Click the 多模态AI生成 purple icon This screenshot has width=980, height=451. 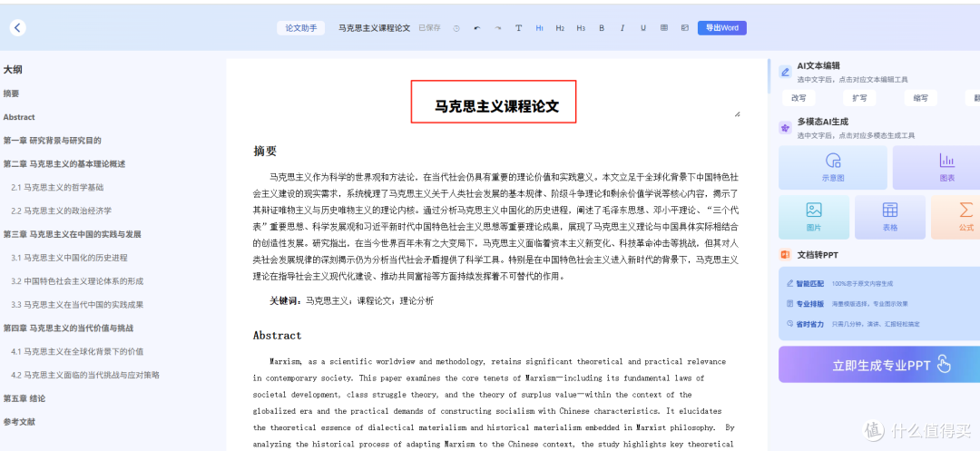tap(785, 127)
